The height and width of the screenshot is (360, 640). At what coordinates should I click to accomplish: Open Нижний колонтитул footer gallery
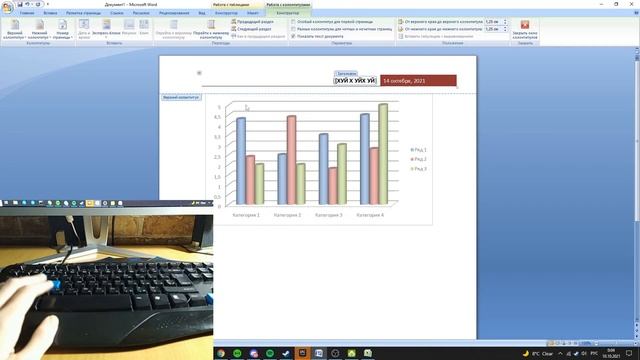39,29
